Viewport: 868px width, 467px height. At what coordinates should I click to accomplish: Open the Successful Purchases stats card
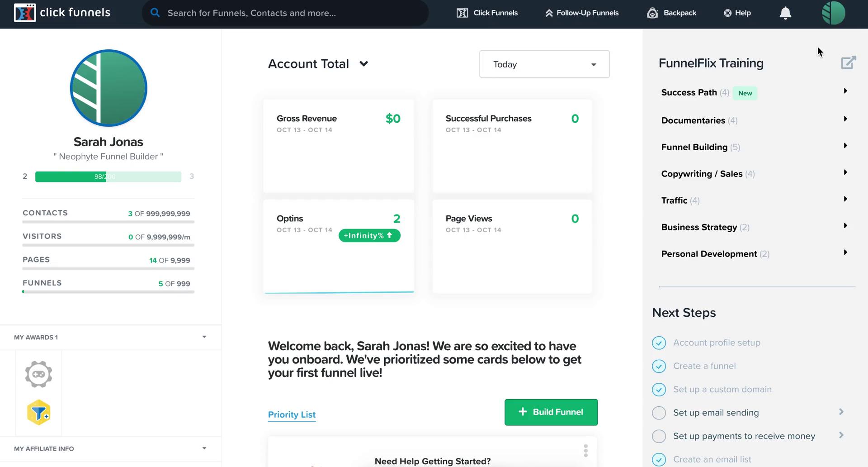tap(512, 146)
